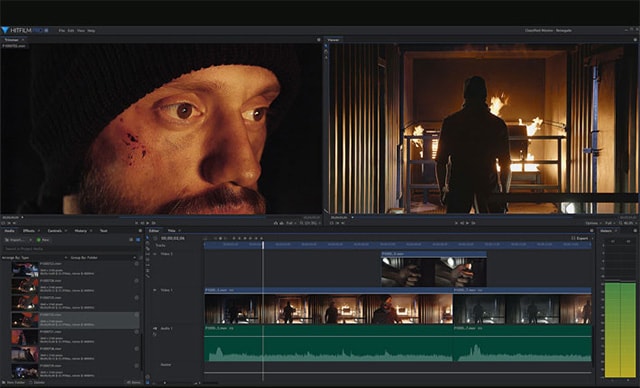Click New Folder at media panel bottom
Screen dimensions: 640x388
pos(13,383)
